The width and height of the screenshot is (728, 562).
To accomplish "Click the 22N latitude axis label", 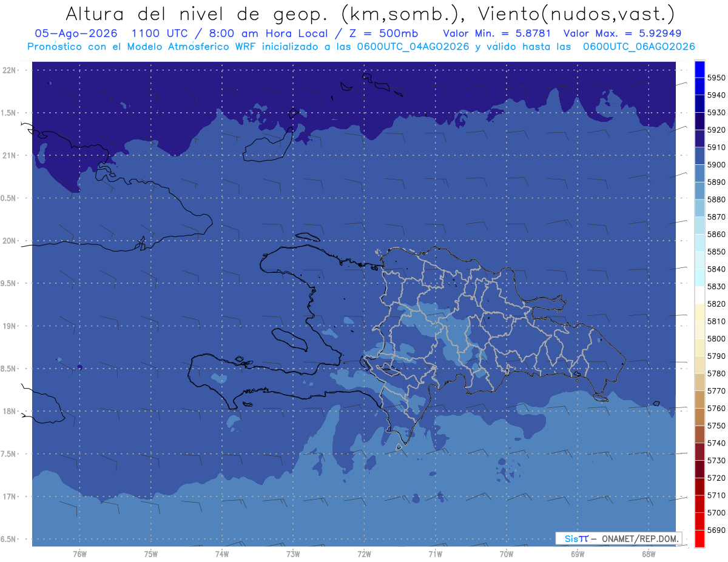I will click(10, 70).
